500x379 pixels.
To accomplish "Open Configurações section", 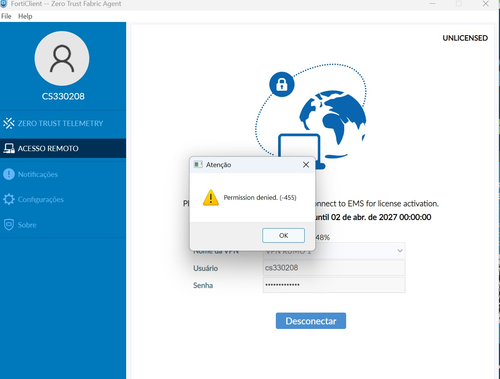I will coord(63,199).
